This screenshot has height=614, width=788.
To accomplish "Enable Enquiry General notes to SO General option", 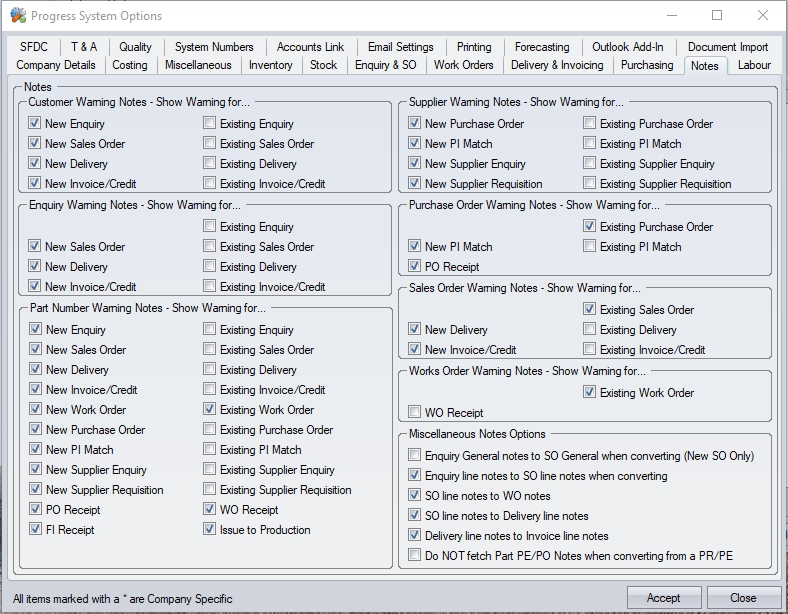I will pos(415,456).
